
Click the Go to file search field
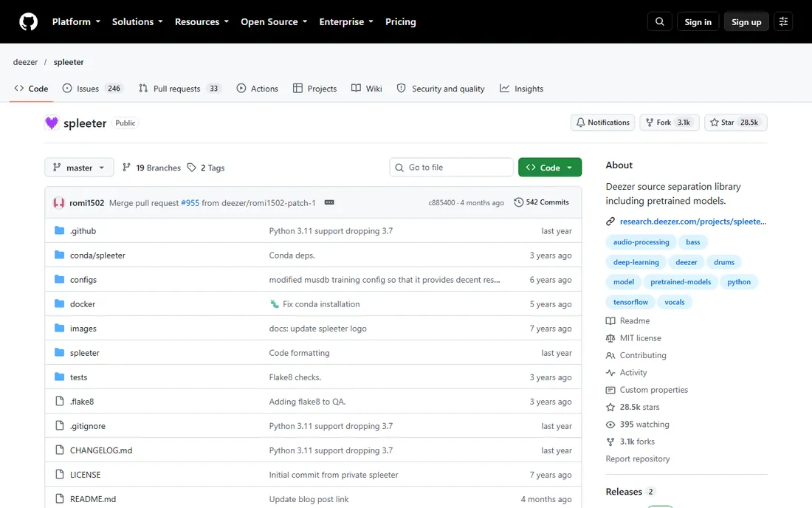(452, 168)
